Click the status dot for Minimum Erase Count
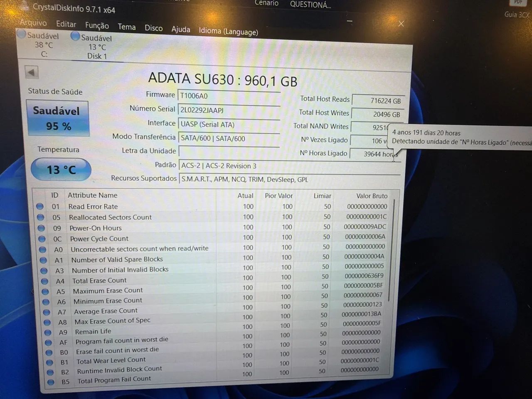The width and height of the screenshot is (532, 399). pyautogui.click(x=46, y=302)
